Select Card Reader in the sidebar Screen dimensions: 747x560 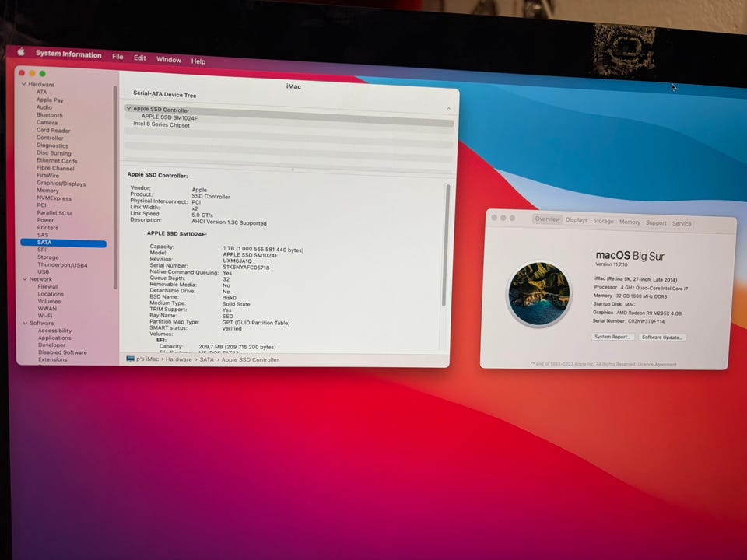[x=54, y=130]
